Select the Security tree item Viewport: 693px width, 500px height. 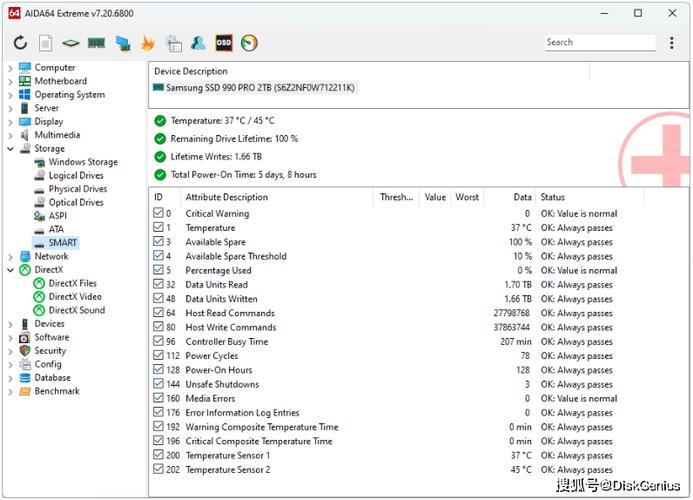tap(50, 351)
